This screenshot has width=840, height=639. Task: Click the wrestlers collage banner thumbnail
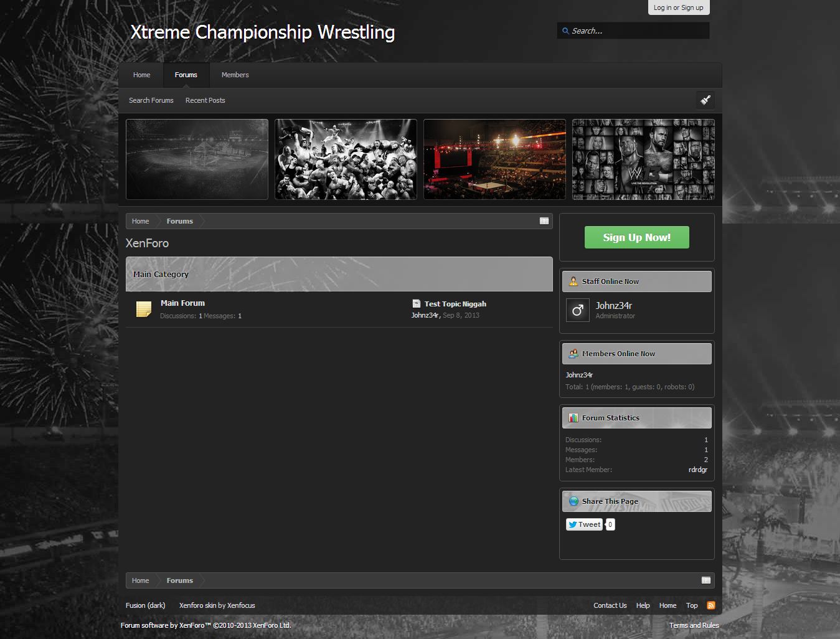346,159
